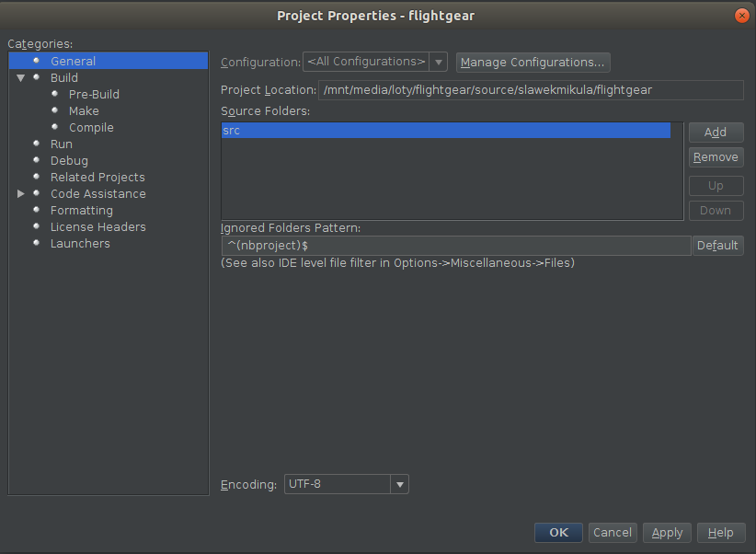Open the Encoding dropdown arrow
Image resolution: width=756 pixels, height=554 pixels.
click(400, 484)
